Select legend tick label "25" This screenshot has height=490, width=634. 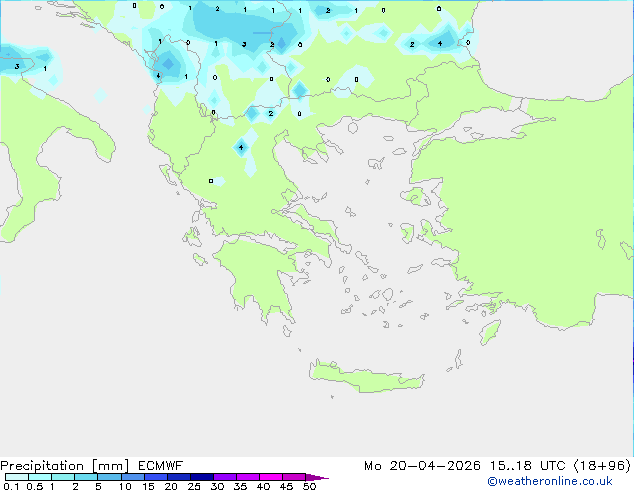(194, 486)
